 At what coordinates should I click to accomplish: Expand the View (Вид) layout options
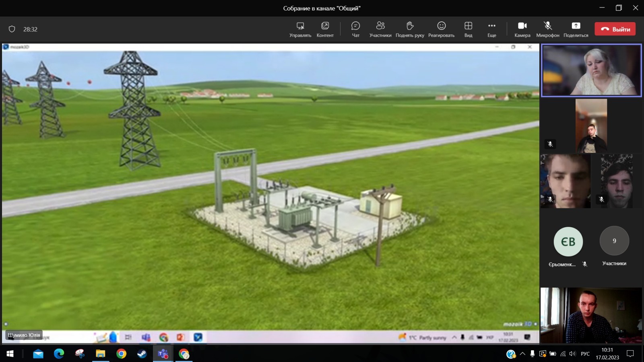point(468,29)
